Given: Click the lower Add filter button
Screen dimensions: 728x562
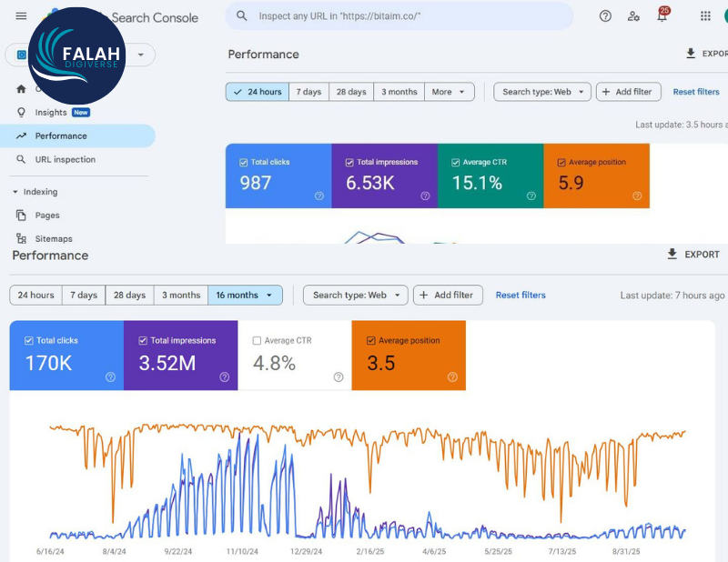Looking at the screenshot, I should tap(448, 296).
